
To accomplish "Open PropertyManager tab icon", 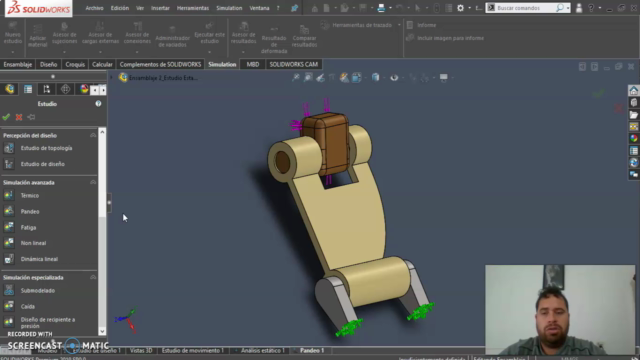I will 28,89.
